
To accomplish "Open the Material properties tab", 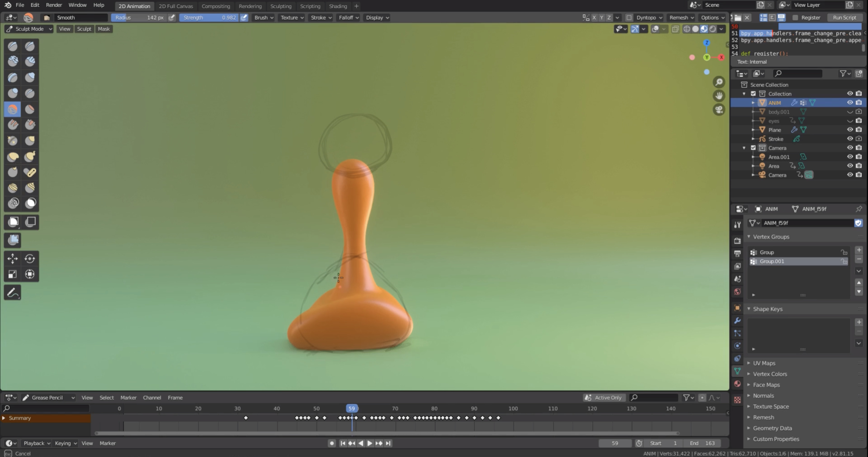I will point(737,384).
